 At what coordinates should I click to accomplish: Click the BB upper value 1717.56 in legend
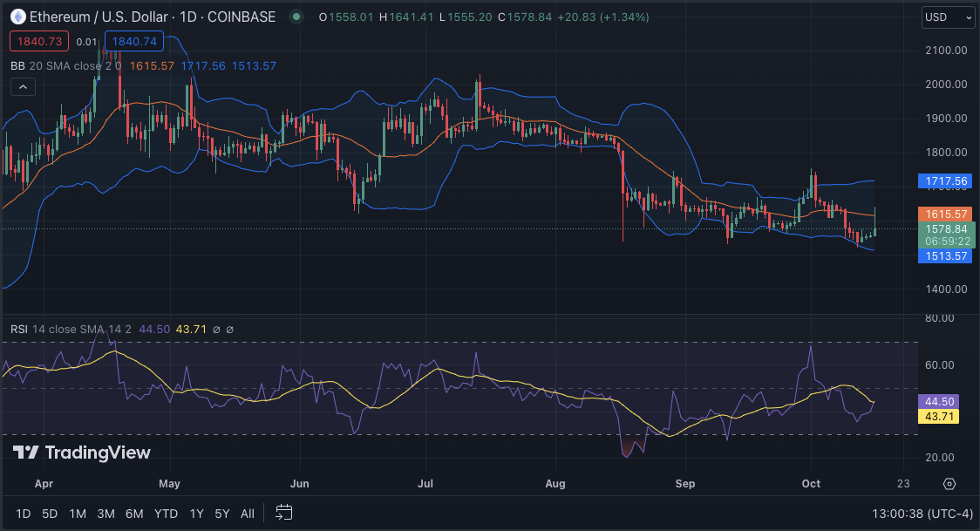point(203,65)
